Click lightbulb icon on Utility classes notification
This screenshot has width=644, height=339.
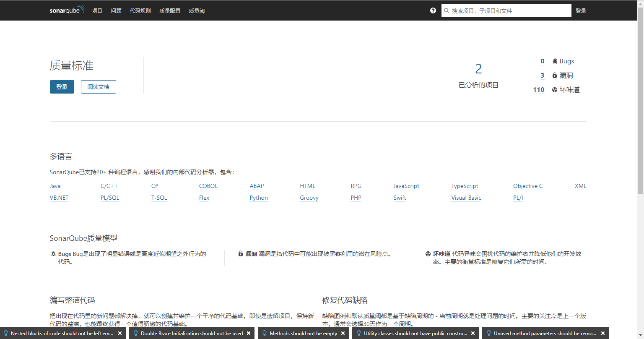click(359, 333)
